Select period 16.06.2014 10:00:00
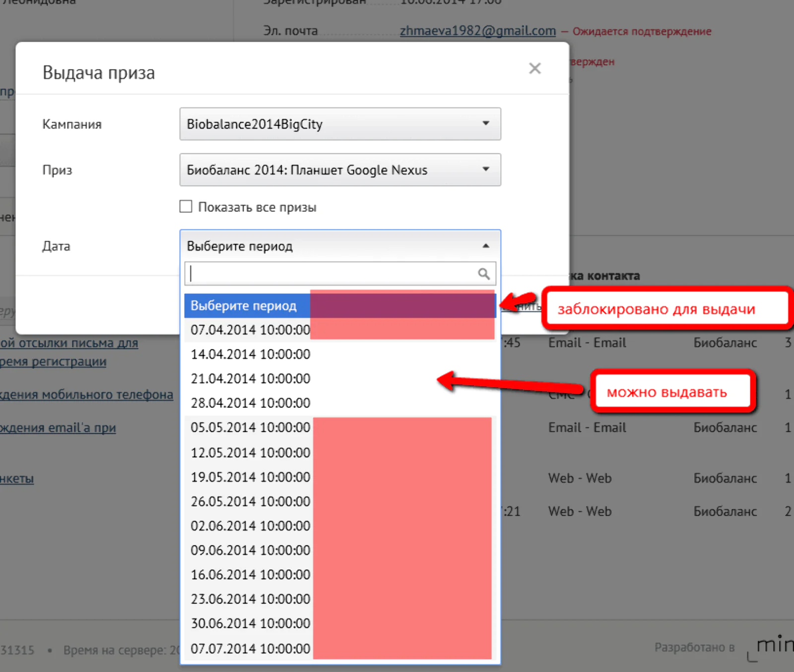This screenshot has width=794, height=672. tap(340, 574)
